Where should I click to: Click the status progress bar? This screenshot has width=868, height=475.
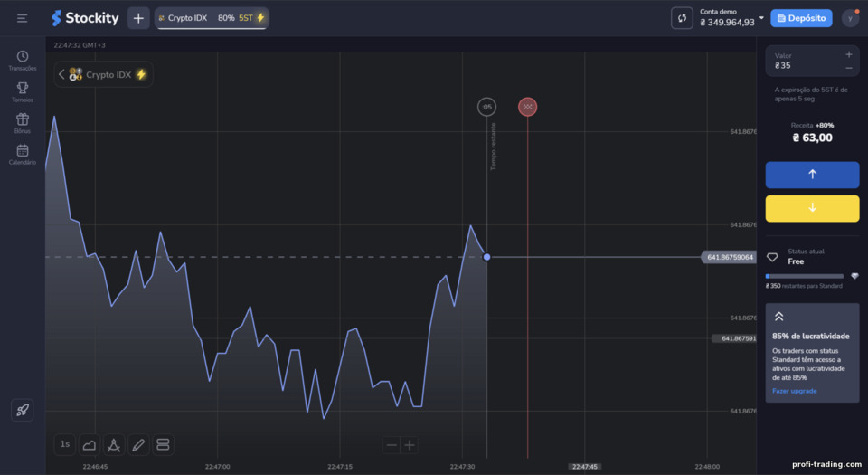pyautogui.click(x=805, y=276)
